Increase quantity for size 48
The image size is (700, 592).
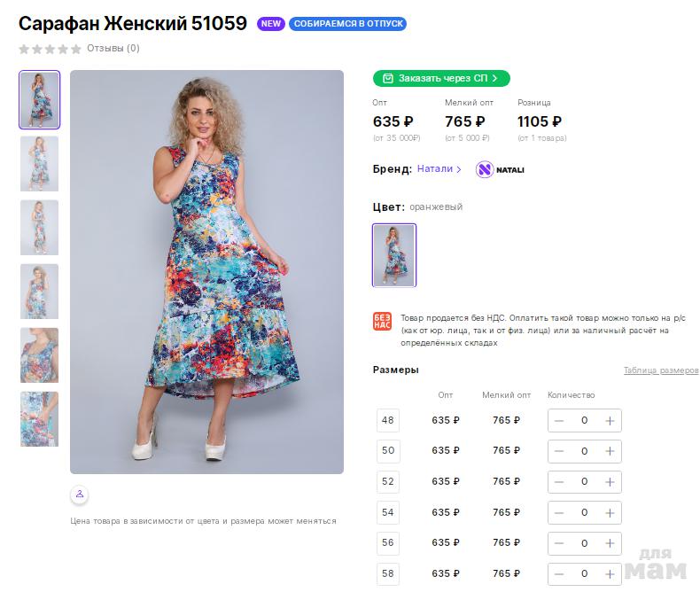tap(610, 421)
